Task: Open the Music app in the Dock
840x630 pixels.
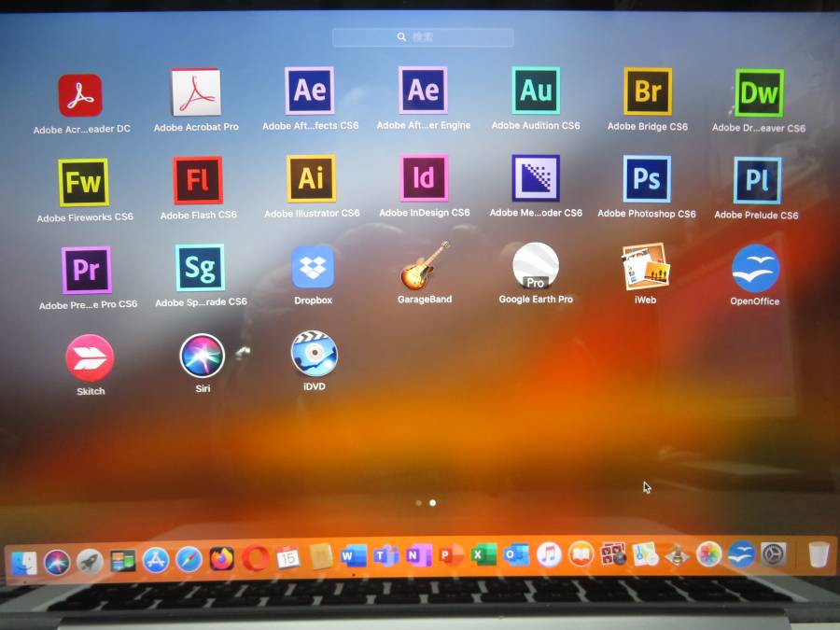Action: coord(549,553)
